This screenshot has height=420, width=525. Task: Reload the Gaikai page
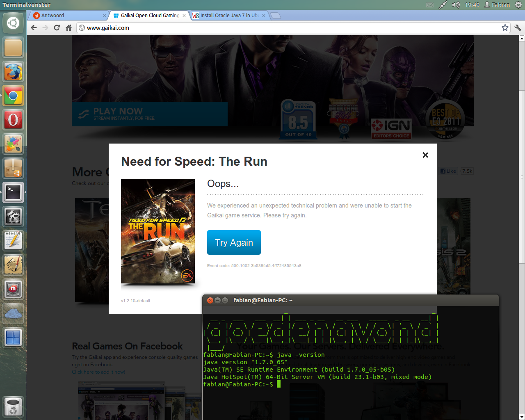point(57,28)
